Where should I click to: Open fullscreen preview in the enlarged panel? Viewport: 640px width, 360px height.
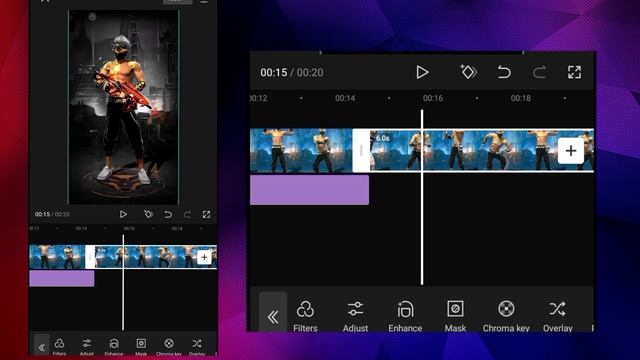coord(574,72)
